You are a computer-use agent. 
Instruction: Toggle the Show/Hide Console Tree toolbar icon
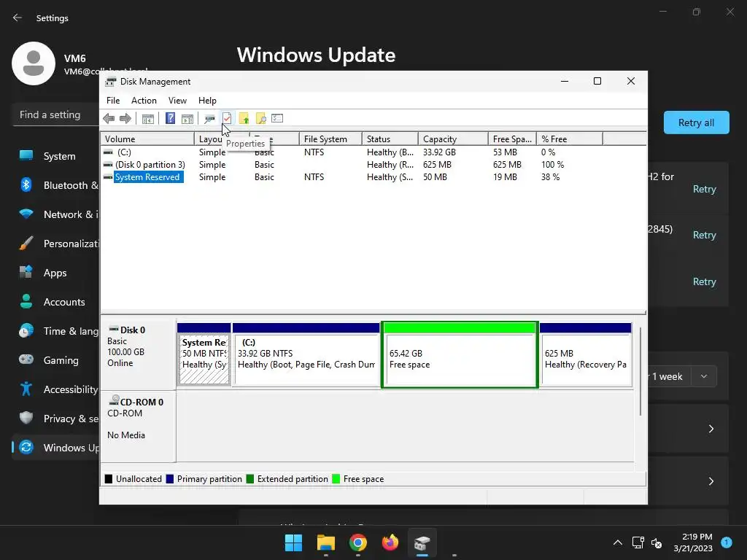tap(148, 118)
